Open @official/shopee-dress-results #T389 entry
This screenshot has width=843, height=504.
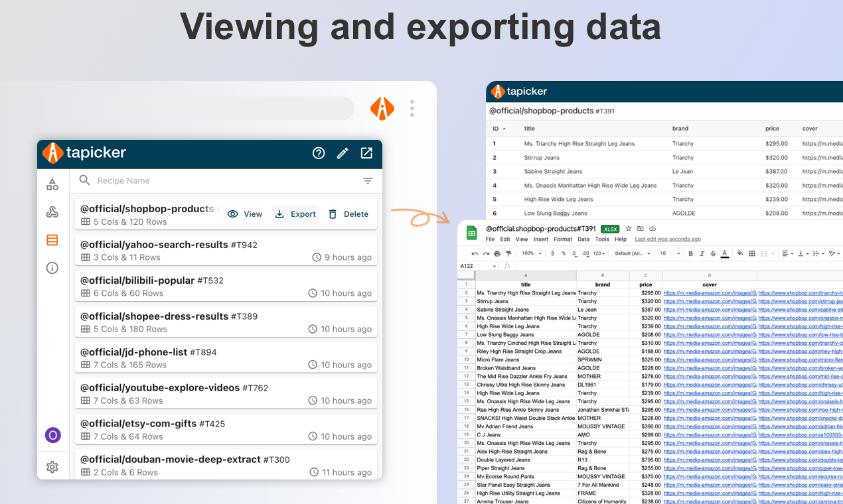226,322
